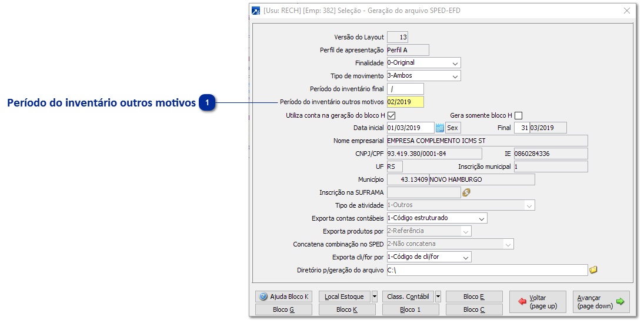Open the Exporta produtos por dropdown
Viewport: 644px width, 323px height.
click(x=466, y=231)
